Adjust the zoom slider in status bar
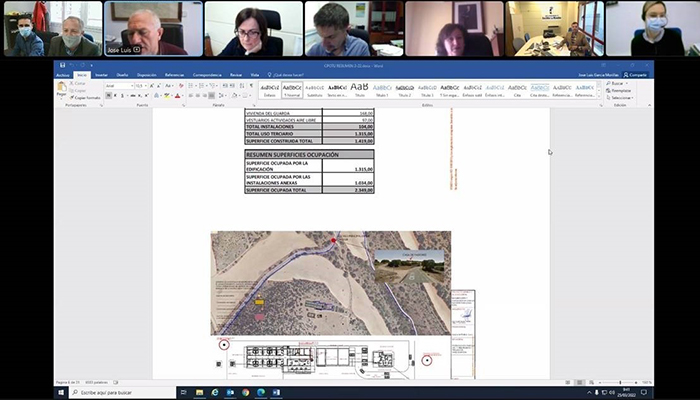This screenshot has width=700, height=400. click(621, 382)
